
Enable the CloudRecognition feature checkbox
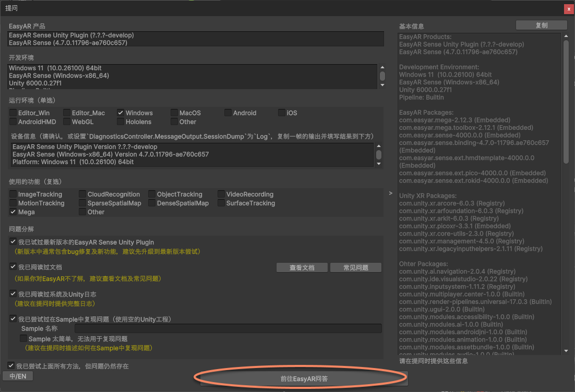tap(82, 194)
